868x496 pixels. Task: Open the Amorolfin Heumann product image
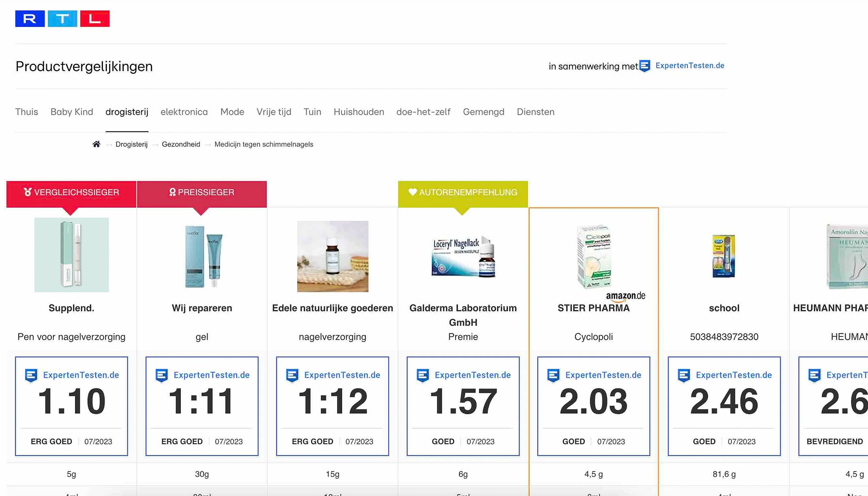847,256
